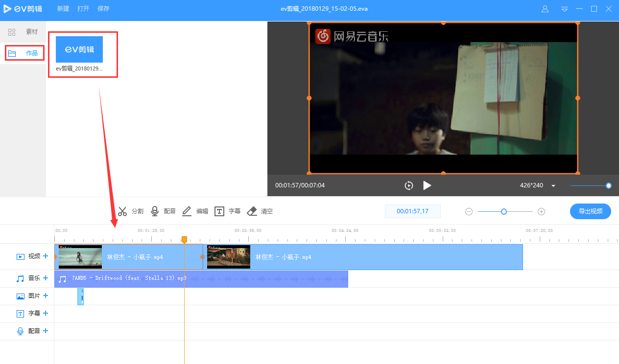619x364 pixels.
Task: Click the 配音 track microphone icon
Action: (21, 331)
